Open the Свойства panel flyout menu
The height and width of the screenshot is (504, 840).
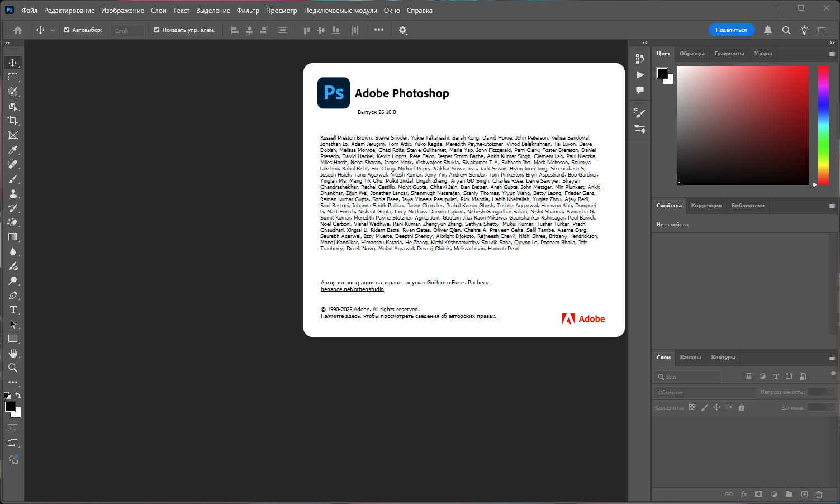(832, 206)
